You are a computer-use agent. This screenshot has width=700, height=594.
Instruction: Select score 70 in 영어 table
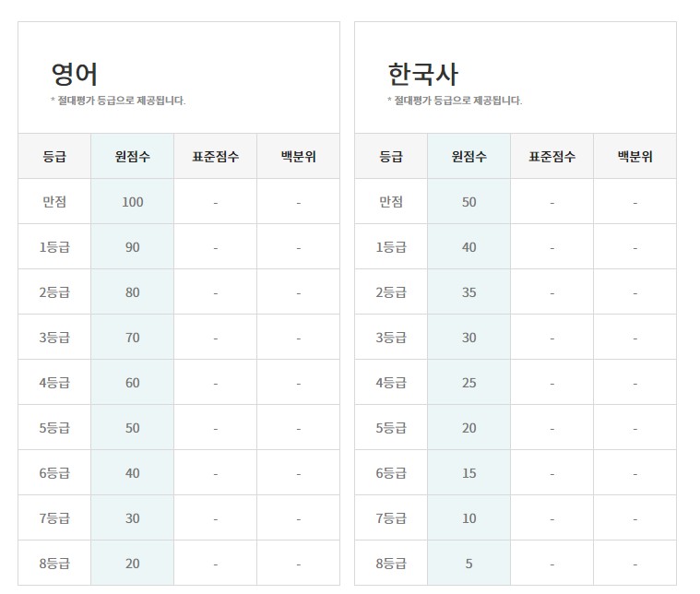(x=133, y=338)
